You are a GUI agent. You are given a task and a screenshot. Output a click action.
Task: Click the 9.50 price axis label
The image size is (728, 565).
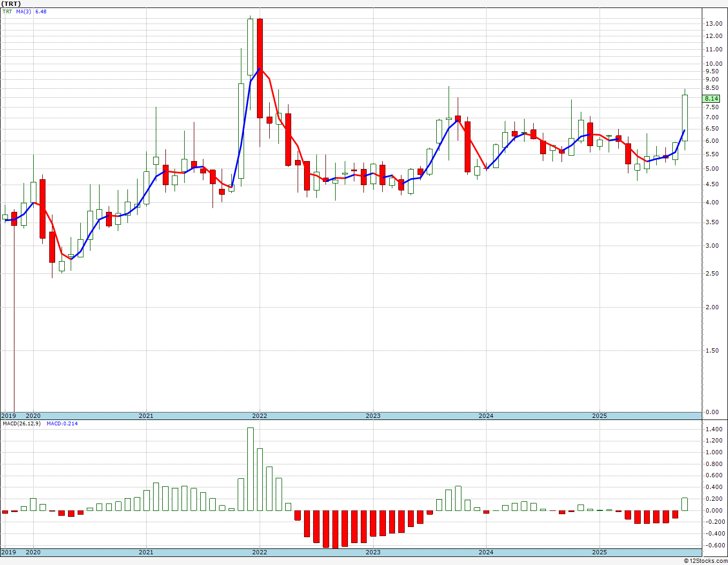(712, 71)
